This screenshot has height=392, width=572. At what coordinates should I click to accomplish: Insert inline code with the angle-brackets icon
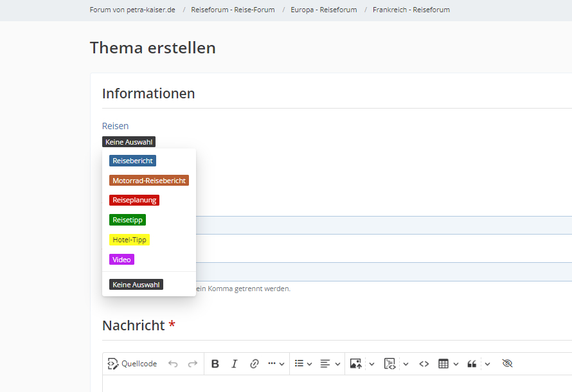[424, 364]
